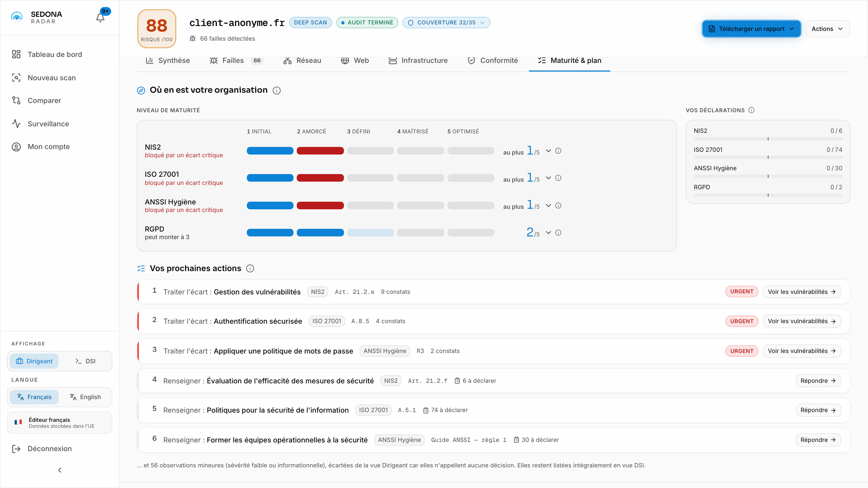Click info icon next to Vos déclarations
Screen dimensions: 868x488
(751, 110)
